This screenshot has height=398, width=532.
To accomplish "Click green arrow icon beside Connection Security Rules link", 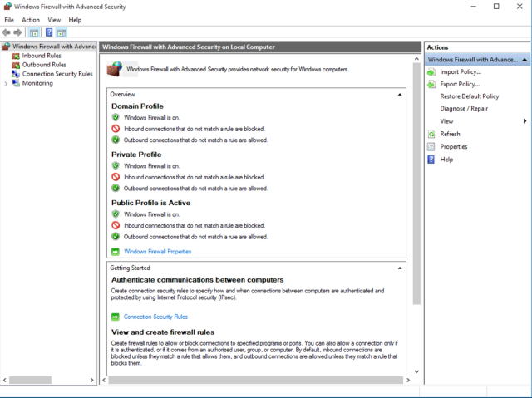I will point(116,317).
